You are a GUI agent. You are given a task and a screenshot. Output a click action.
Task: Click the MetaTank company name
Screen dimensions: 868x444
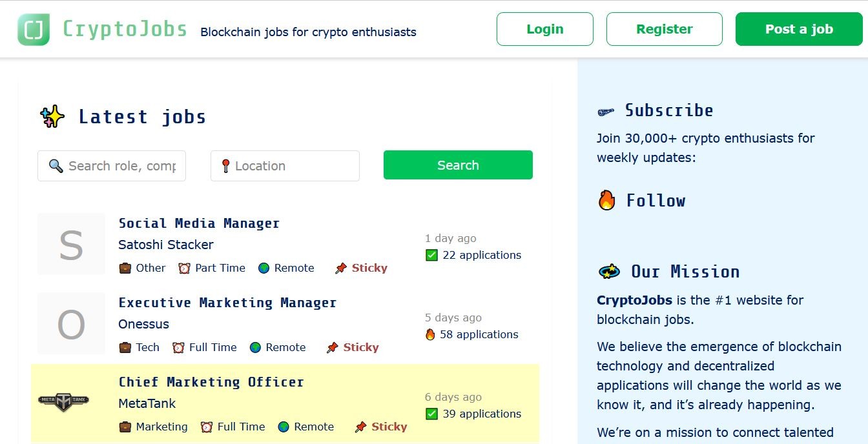[147, 403]
